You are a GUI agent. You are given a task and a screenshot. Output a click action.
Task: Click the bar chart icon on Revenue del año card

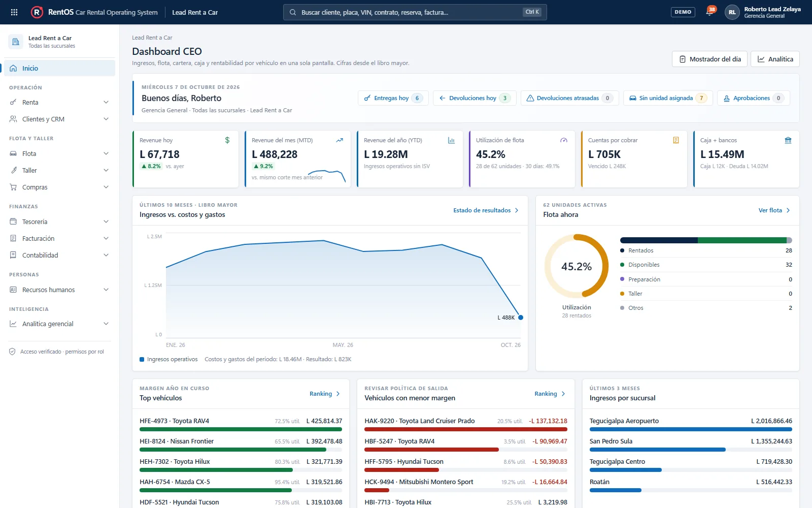pos(451,140)
